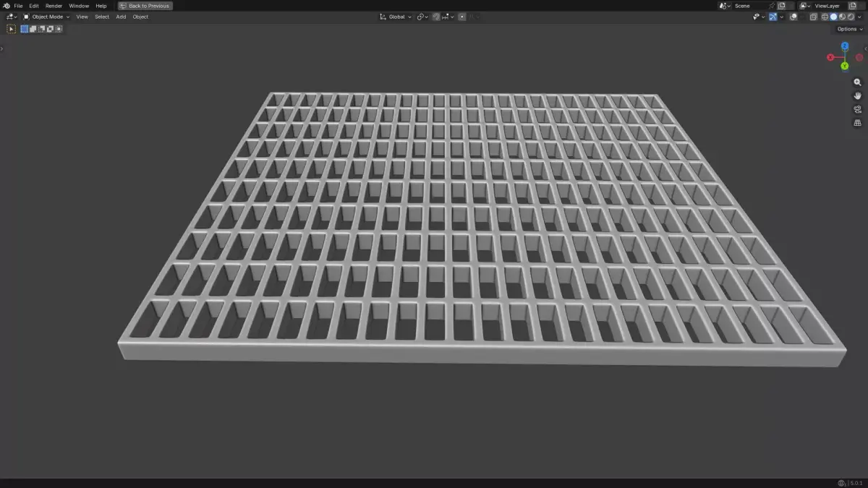This screenshot has height=488, width=868.
Task: Pin the scene to workspace
Action: click(772, 6)
